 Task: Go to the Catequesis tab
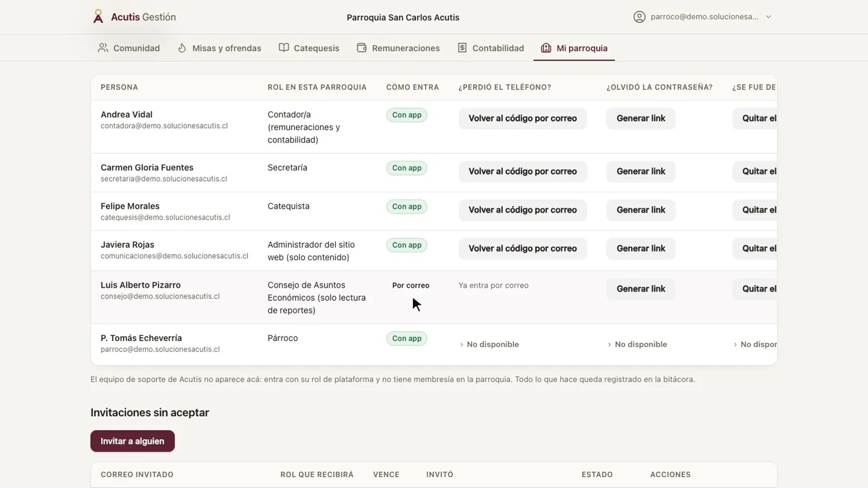tap(309, 48)
